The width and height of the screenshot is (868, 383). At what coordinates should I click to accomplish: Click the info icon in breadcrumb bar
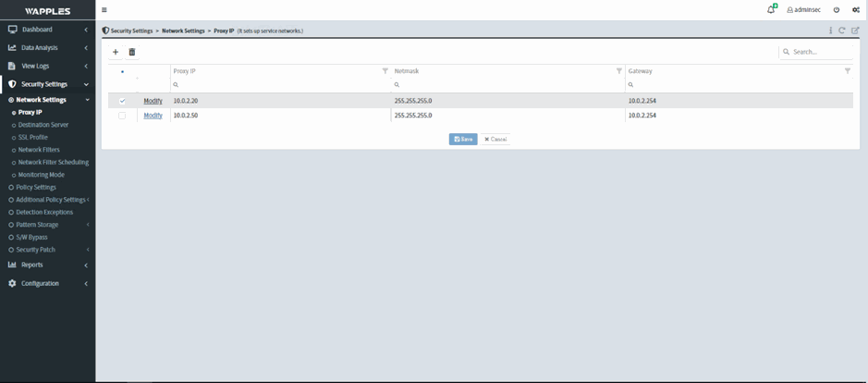(x=830, y=31)
